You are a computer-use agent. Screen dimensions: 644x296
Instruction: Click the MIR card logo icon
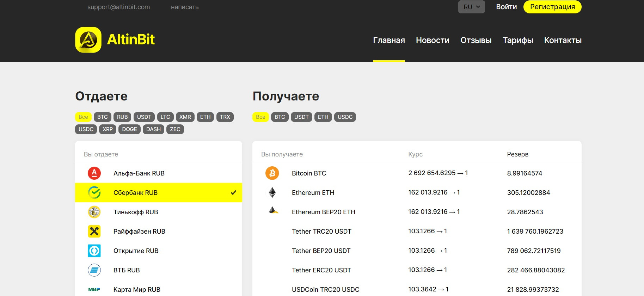(94, 289)
